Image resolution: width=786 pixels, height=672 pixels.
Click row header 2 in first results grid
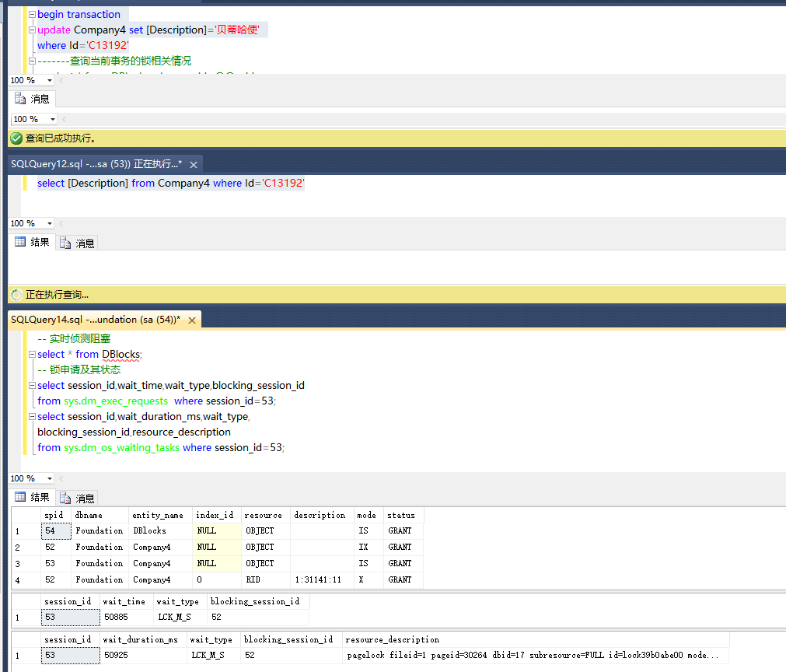point(26,548)
